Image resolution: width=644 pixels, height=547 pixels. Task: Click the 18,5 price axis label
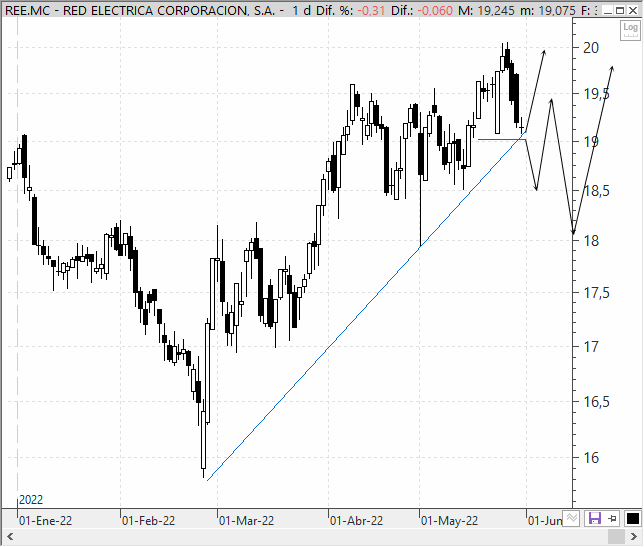597,191
